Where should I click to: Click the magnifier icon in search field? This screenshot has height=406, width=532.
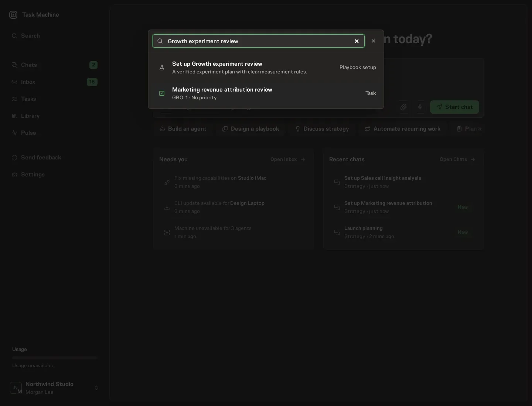pos(160,41)
